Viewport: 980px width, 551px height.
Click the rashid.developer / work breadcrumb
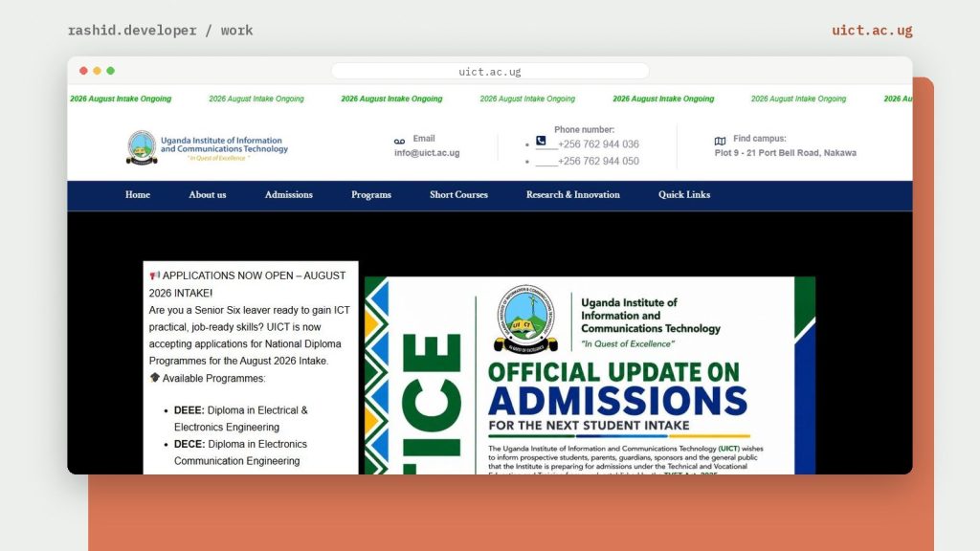[x=161, y=30]
